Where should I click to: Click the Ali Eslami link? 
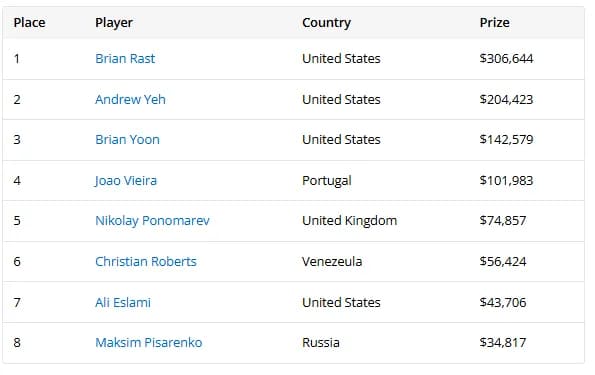tap(123, 303)
